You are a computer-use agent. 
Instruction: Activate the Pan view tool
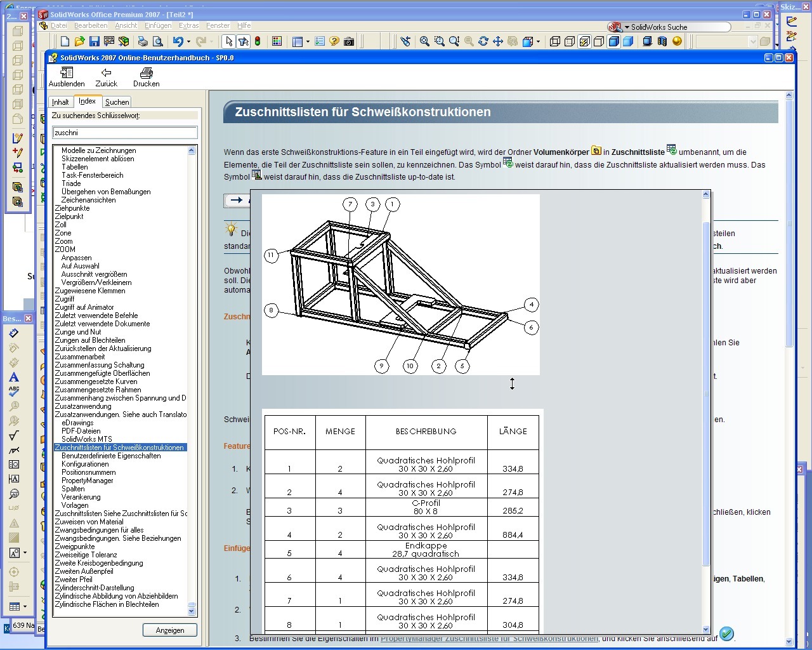(x=498, y=41)
